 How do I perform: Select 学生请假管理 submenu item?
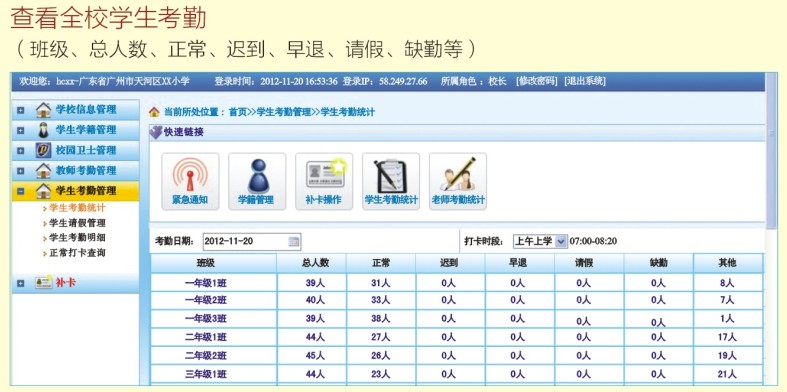(77, 223)
